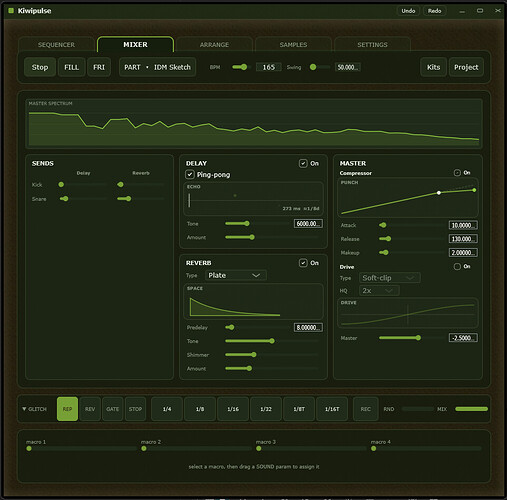Adjust the Snare reverb send slider
This screenshot has width=507, height=500.
pos(141,199)
